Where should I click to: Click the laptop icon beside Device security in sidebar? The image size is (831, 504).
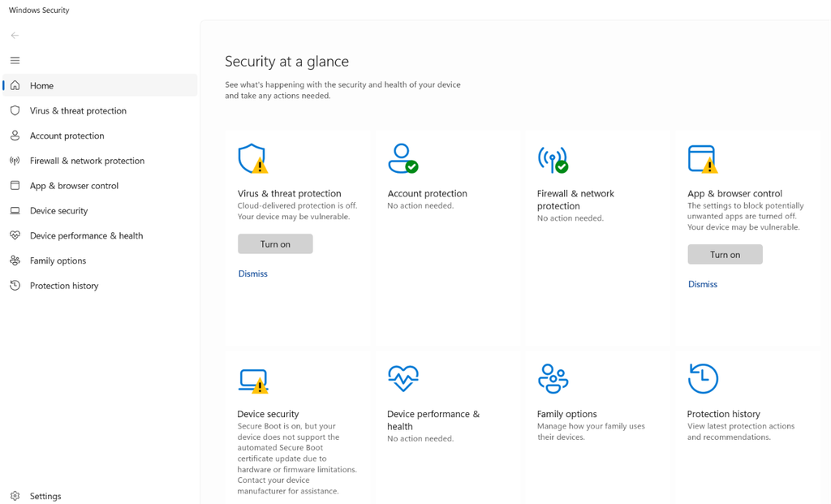tap(15, 210)
